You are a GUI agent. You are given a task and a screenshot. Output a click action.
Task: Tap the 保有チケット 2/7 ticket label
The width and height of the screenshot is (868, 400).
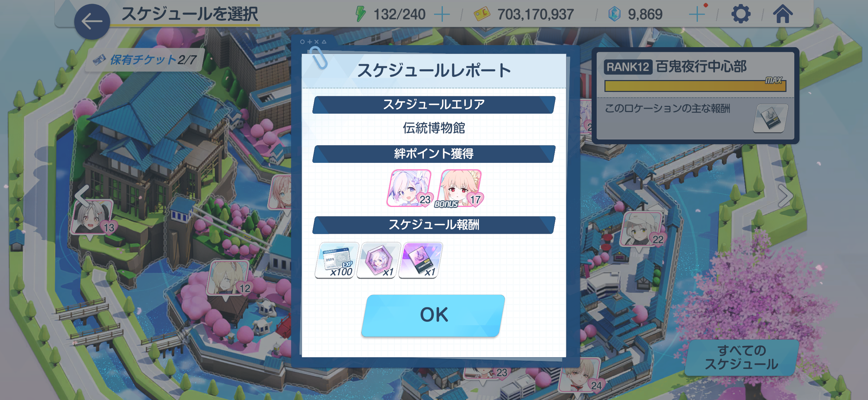tap(145, 60)
